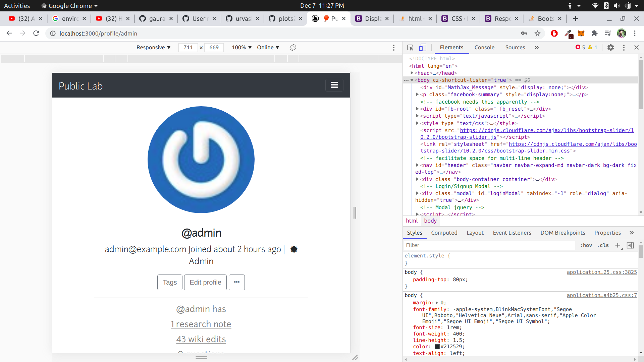Open the hamburger navbar menu
This screenshot has width=644, height=362.
pyautogui.click(x=334, y=85)
